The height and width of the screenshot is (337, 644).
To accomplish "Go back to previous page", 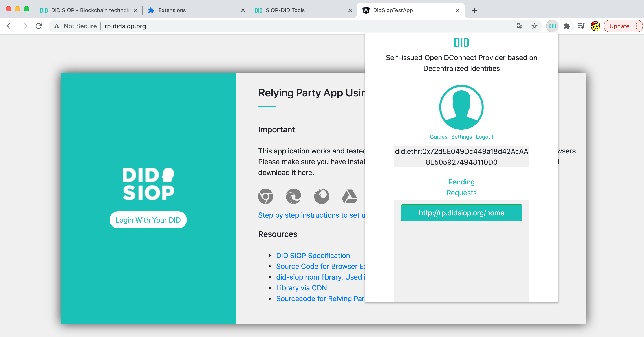I will 10,26.
